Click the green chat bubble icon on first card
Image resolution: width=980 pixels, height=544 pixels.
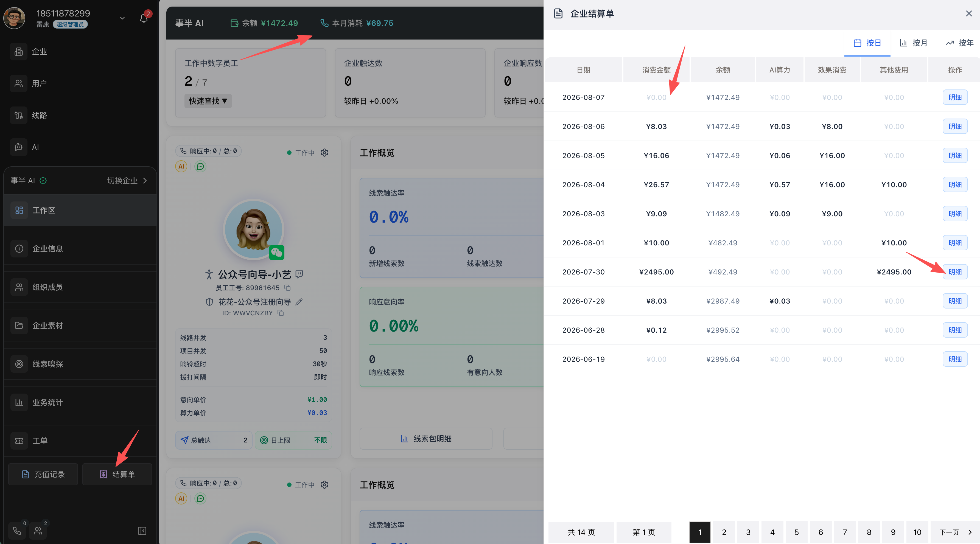pyautogui.click(x=200, y=166)
